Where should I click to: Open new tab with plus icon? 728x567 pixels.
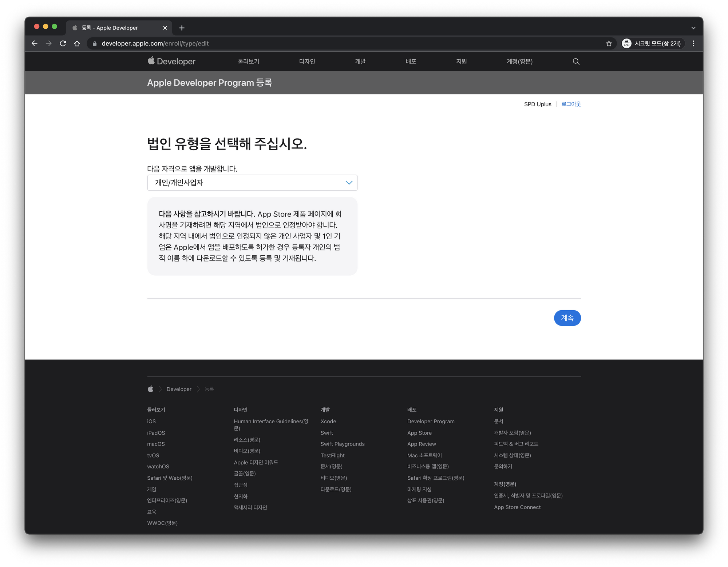point(182,28)
